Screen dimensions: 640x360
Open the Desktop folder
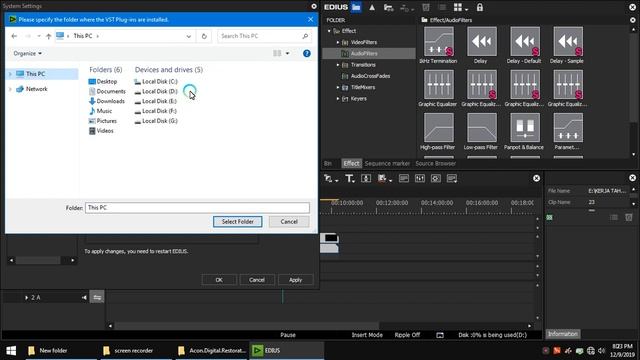pyautogui.click(x=103, y=82)
